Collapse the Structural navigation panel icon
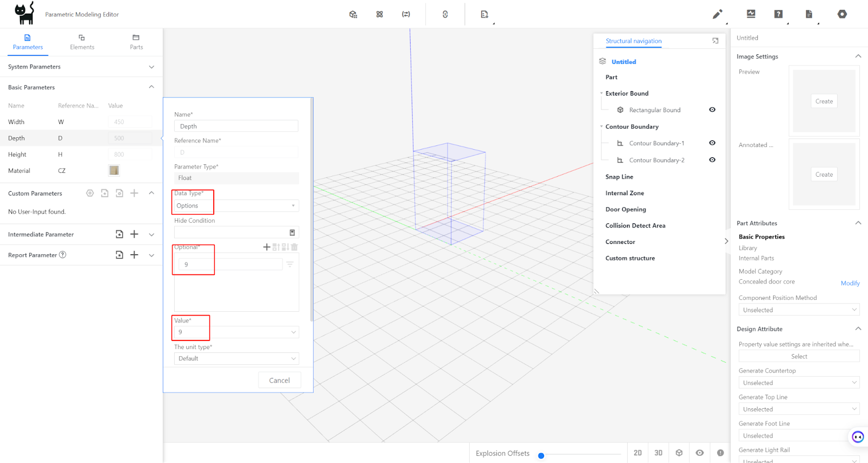This screenshot has width=868, height=463. click(715, 41)
